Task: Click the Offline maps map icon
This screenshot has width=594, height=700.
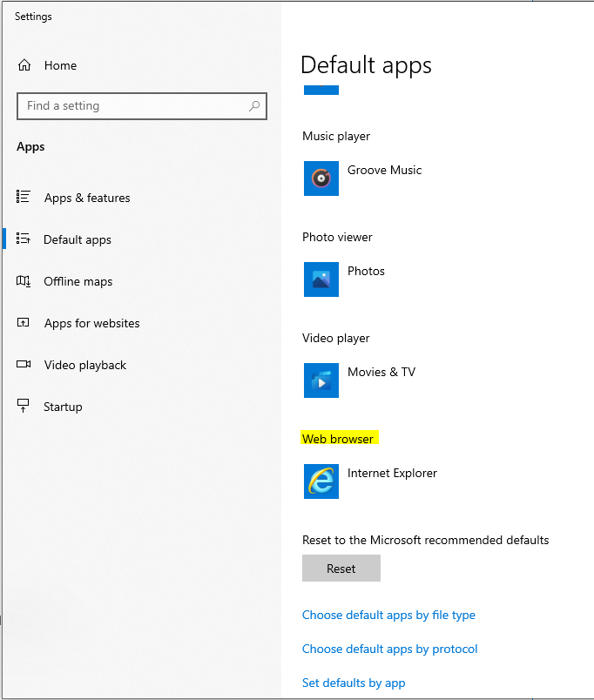Action: pyautogui.click(x=24, y=281)
